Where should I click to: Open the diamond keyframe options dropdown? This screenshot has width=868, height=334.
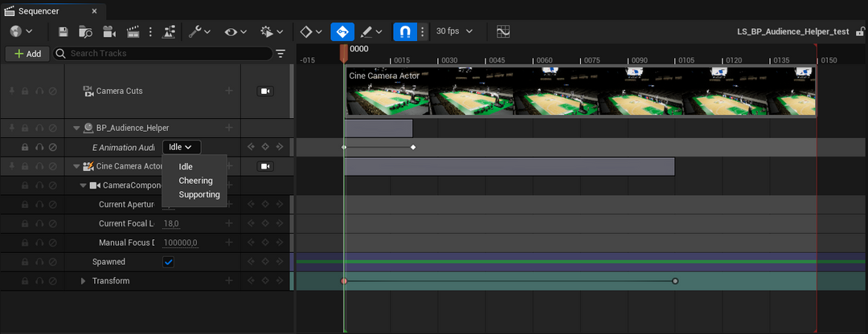[x=310, y=31]
